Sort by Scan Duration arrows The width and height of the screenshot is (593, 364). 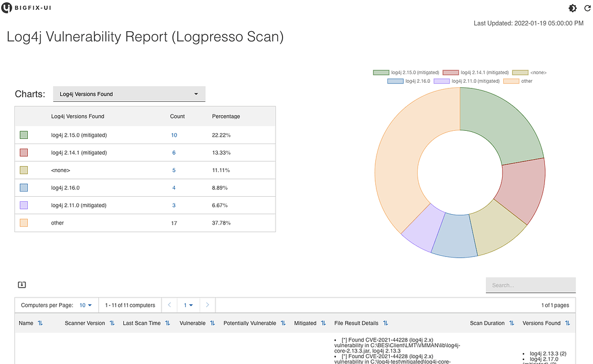pyautogui.click(x=512, y=323)
